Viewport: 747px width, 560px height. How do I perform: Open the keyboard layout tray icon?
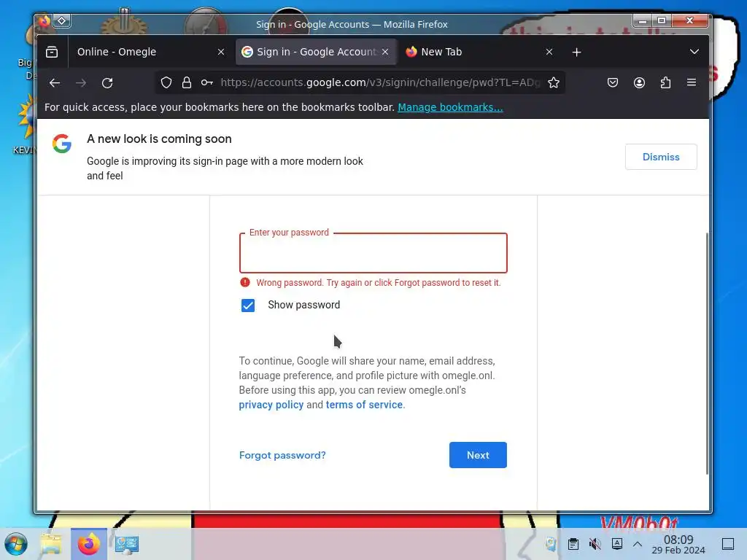click(617, 544)
